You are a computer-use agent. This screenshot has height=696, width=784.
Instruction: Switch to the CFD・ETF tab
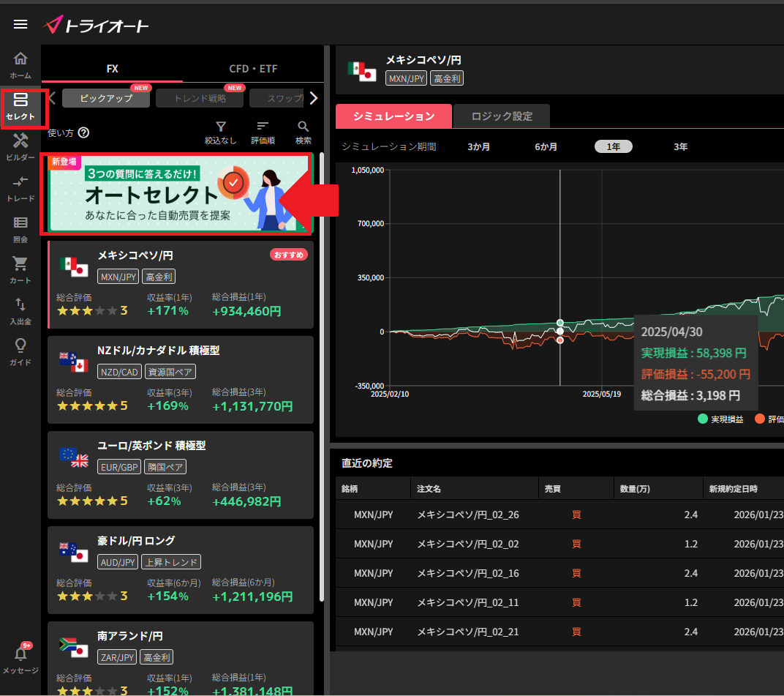coord(253,69)
